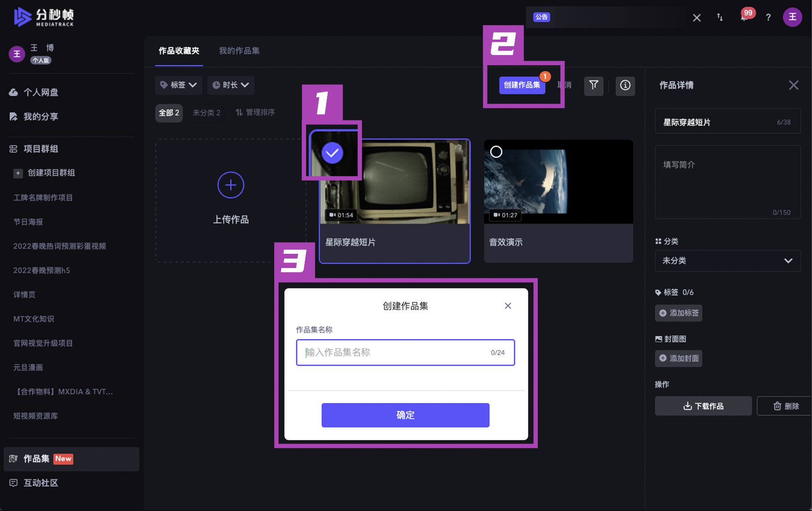The width and height of the screenshot is (812, 511).
Task: Click the plus icon beside 创建项目群组
Action: point(18,173)
